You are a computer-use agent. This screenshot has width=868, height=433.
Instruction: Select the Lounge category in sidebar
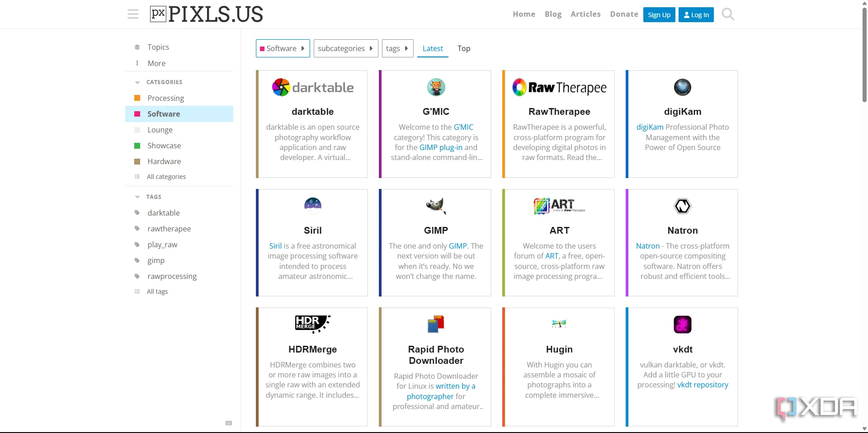click(x=179, y=130)
